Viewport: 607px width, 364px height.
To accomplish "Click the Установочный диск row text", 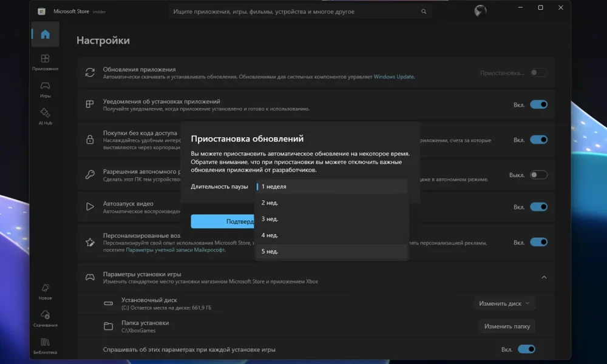I will [149, 300].
